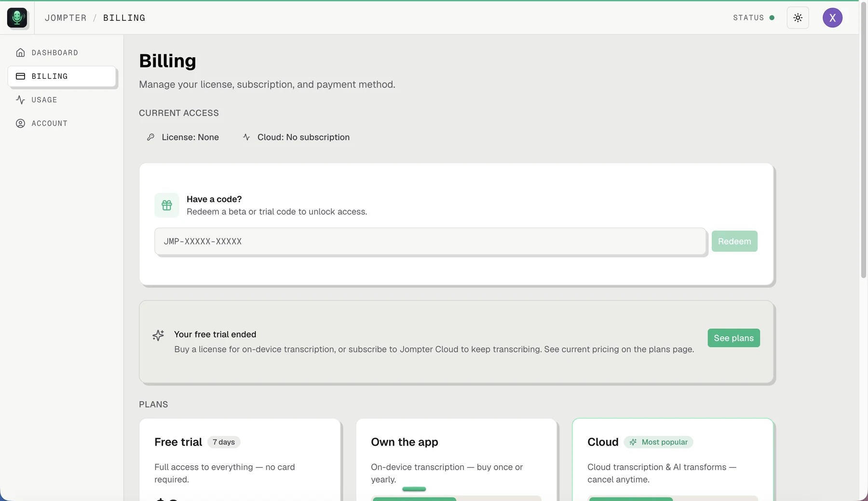The height and width of the screenshot is (501, 868).
Task: Select the Own the app plan heading
Action: (x=404, y=442)
